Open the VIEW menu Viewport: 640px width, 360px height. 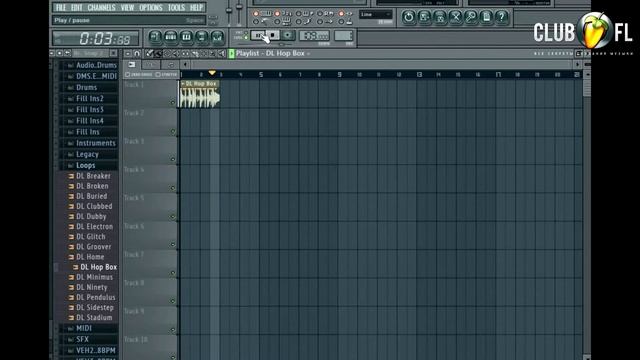tap(127, 7)
